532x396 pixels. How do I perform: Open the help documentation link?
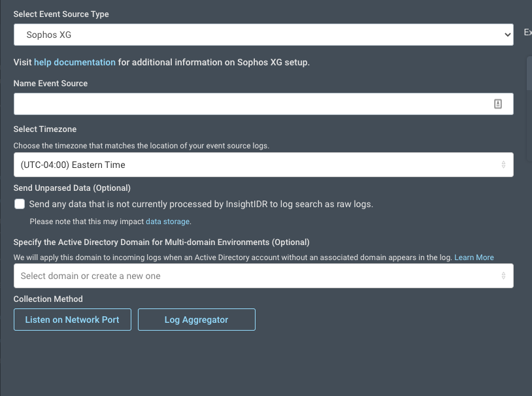click(75, 63)
